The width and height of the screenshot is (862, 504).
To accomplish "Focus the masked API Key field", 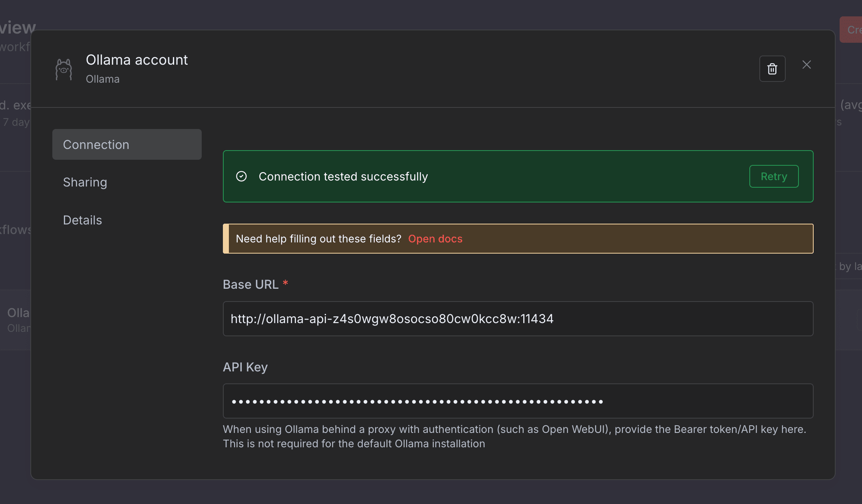I will (x=518, y=401).
